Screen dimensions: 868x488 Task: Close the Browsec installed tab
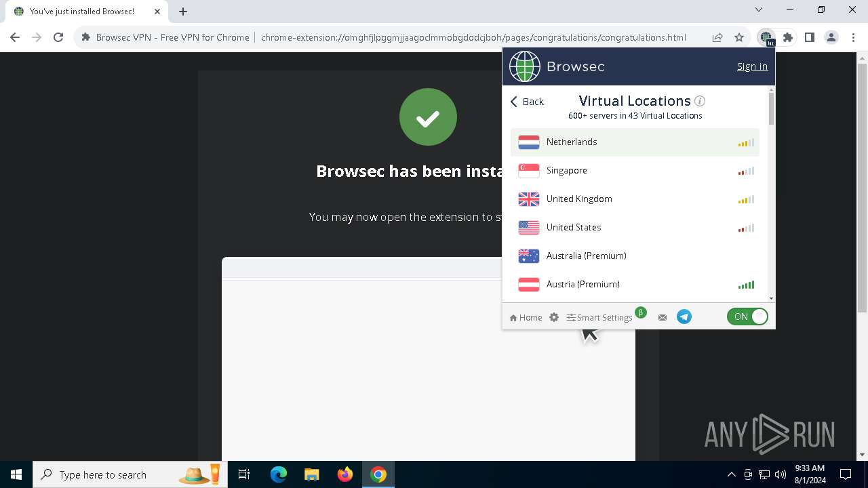tap(157, 12)
